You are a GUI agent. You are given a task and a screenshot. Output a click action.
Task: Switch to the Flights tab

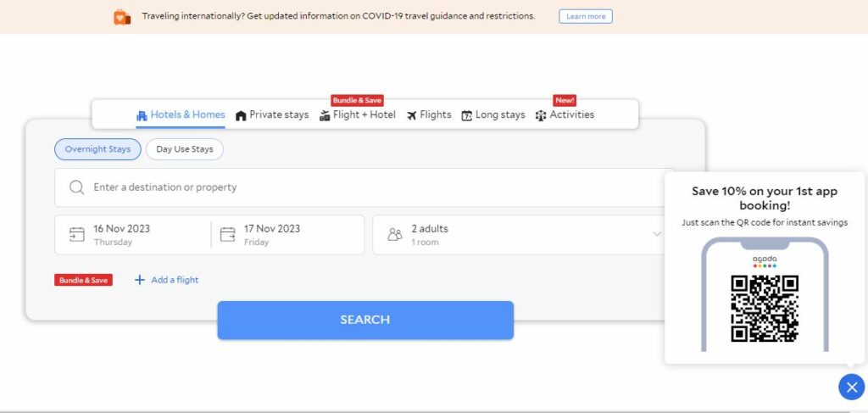[429, 115]
